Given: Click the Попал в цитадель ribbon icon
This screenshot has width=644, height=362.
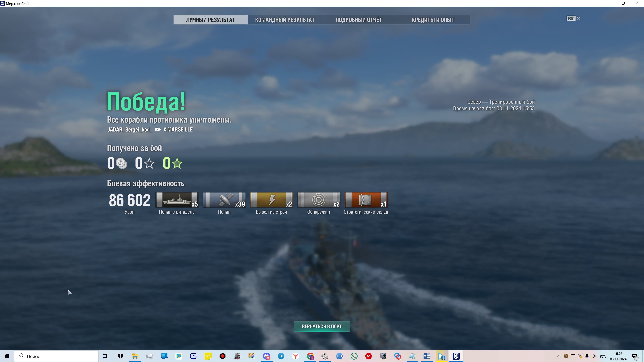Looking at the screenshot, I should point(177,200).
